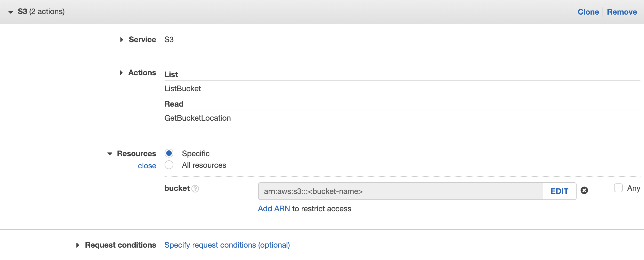Click Clone to duplicate the statement
This screenshot has width=644, height=260.
tap(588, 12)
